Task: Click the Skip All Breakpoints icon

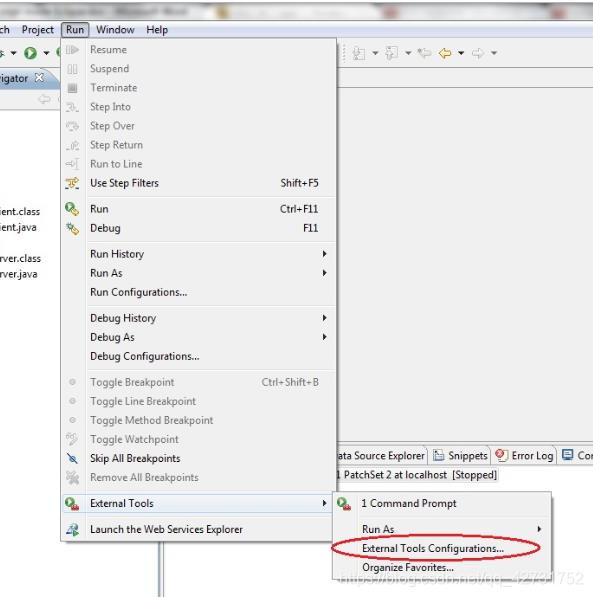Action: tap(72, 458)
